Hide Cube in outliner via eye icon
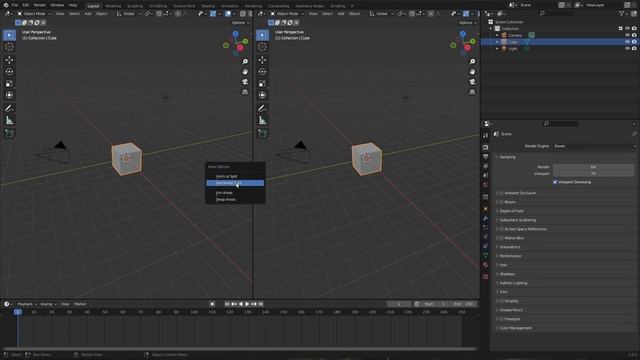This screenshot has height=360, width=640. pyautogui.click(x=627, y=42)
